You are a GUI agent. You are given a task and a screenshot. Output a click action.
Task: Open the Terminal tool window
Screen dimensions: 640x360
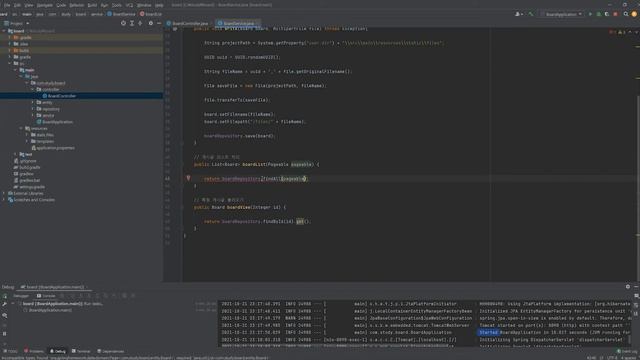coord(81,351)
